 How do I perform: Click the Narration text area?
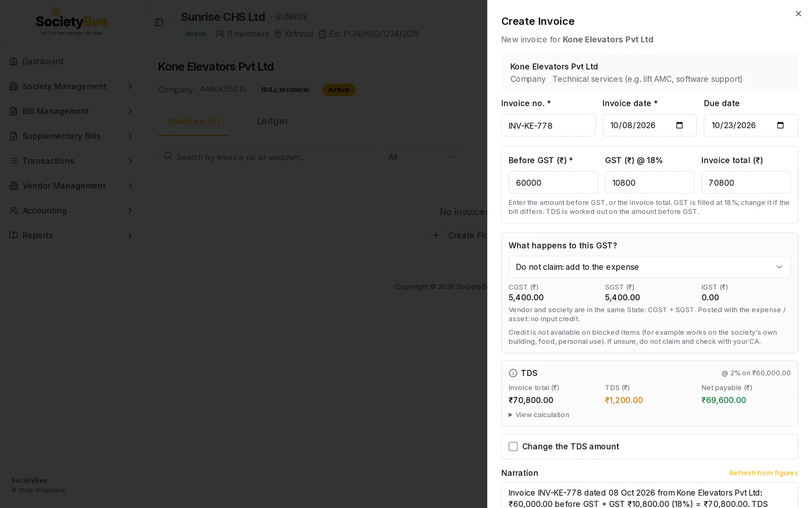(x=650, y=495)
